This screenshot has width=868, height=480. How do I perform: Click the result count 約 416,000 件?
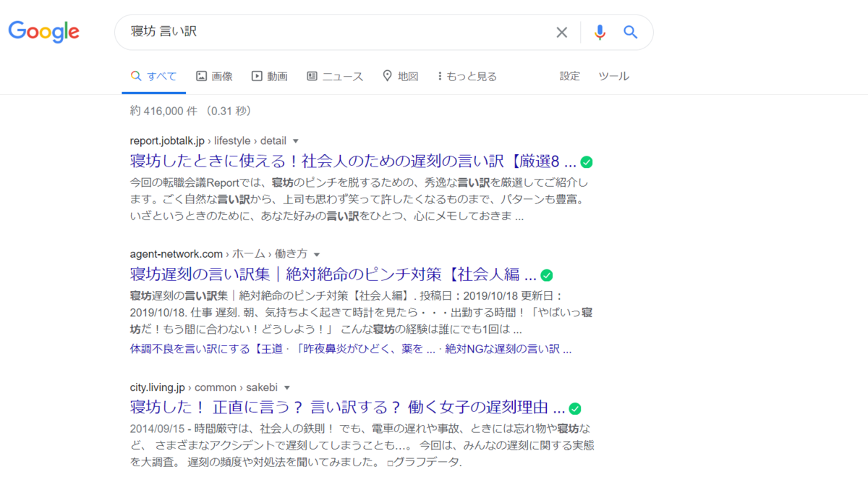[x=163, y=111]
